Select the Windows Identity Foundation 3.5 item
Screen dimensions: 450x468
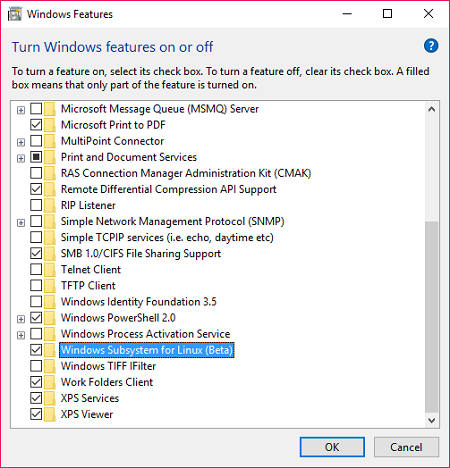(x=139, y=302)
